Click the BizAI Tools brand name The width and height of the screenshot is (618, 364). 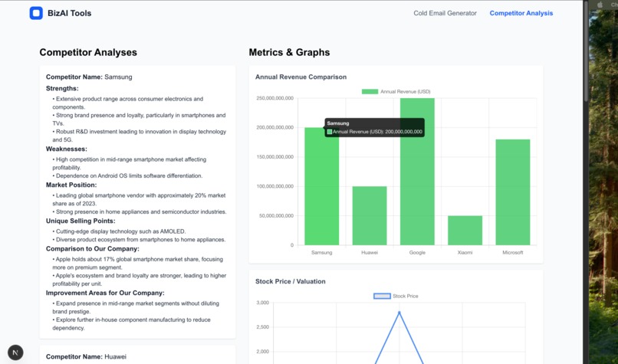point(69,13)
